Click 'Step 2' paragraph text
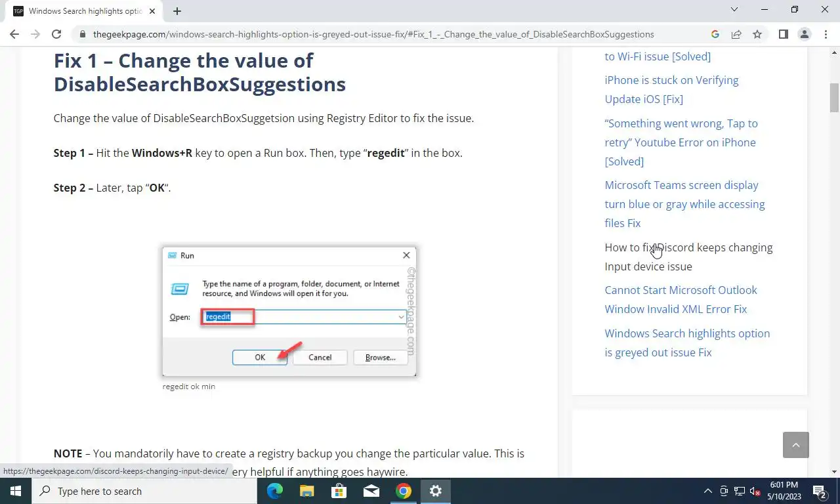This screenshot has height=504, width=840. pos(112,188)
